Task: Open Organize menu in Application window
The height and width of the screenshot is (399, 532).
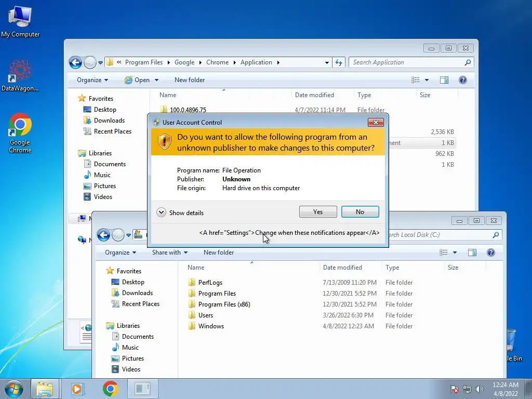Action: (92, 80)
